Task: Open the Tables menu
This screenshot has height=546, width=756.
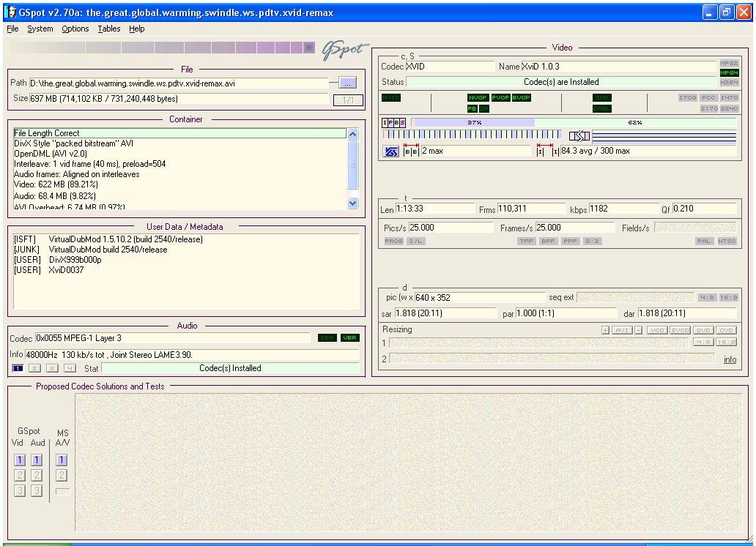Action: (x=109, y=29)
